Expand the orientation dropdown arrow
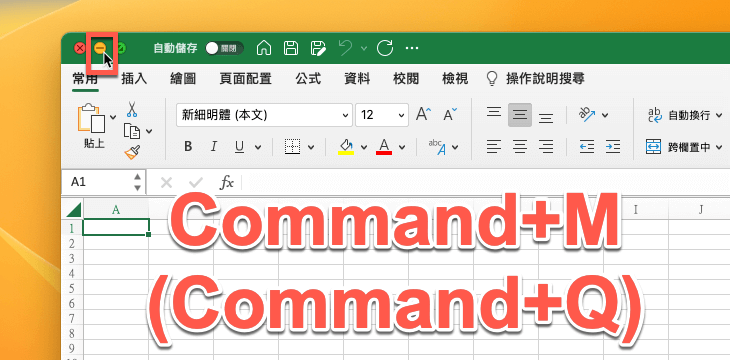The height and width of the screenshot is (360, 731). click(x=605, y=115)
